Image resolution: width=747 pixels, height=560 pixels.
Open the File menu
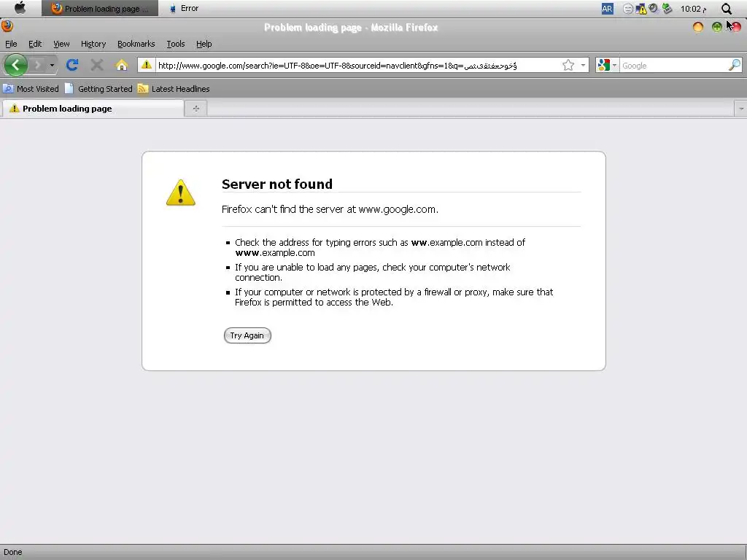[x=11, y=44]
